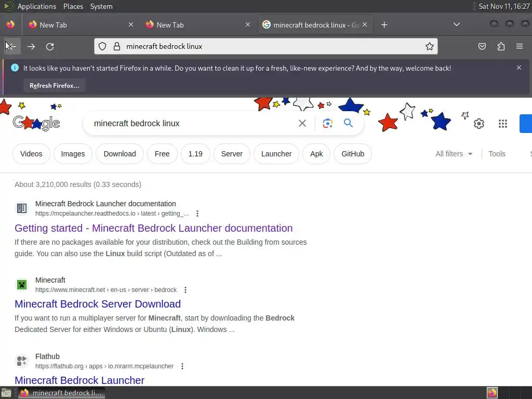Expand the list all tabs chevron
This screenshot has width=532, height=399.
point(457,24)
